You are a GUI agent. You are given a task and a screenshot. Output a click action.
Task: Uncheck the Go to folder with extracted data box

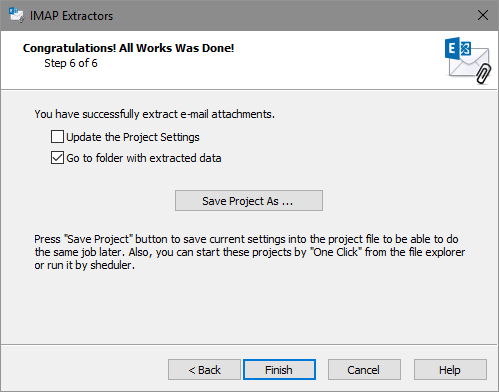57,157
